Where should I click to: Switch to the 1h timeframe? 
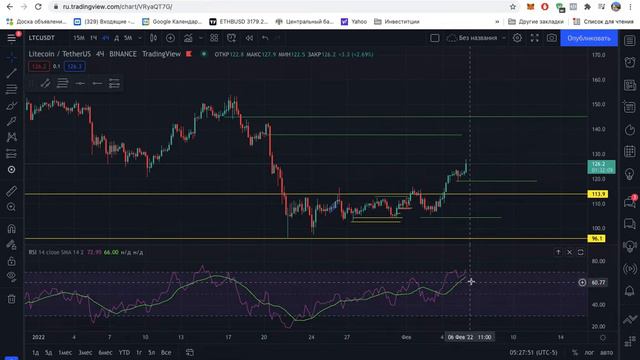[x=93, y=38]
